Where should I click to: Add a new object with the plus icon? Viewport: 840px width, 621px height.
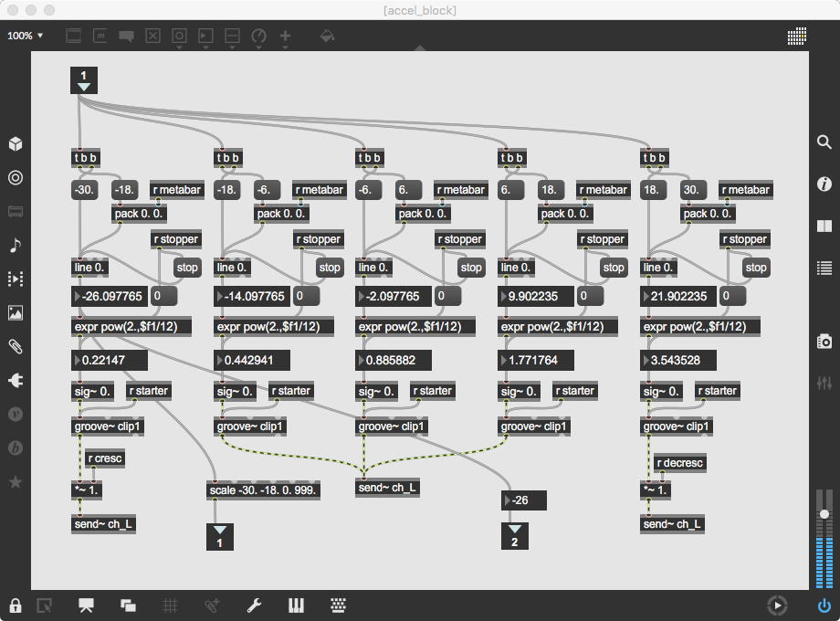[285, 36]
